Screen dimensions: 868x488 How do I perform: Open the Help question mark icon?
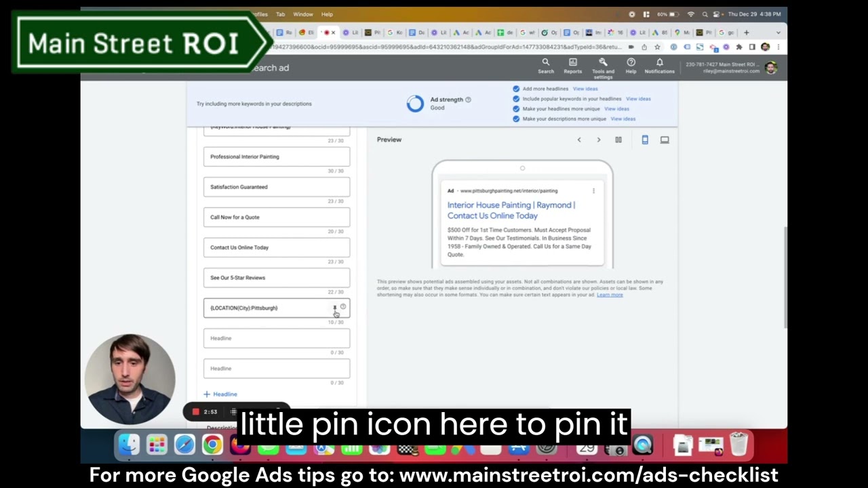point(631,66)
